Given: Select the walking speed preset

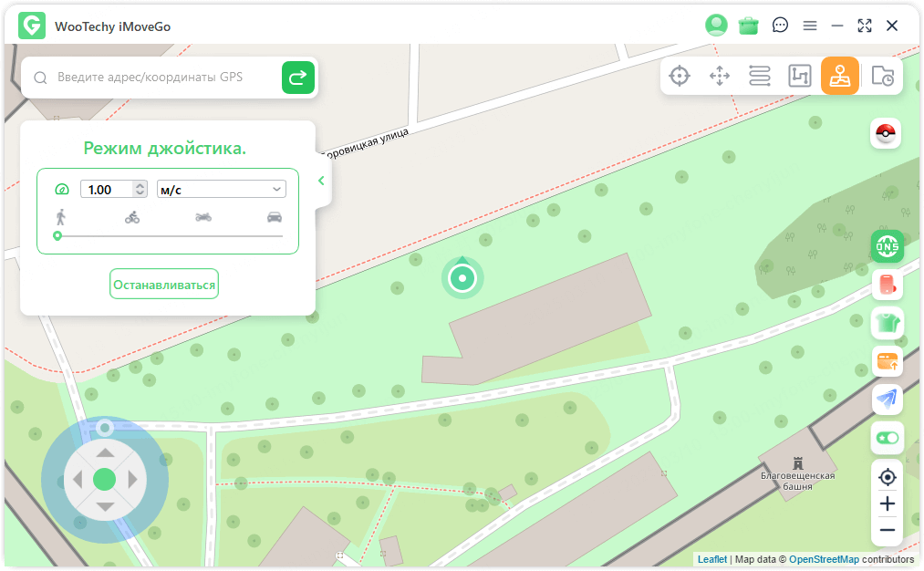Looking at the screenshot, I should [61, 217].
